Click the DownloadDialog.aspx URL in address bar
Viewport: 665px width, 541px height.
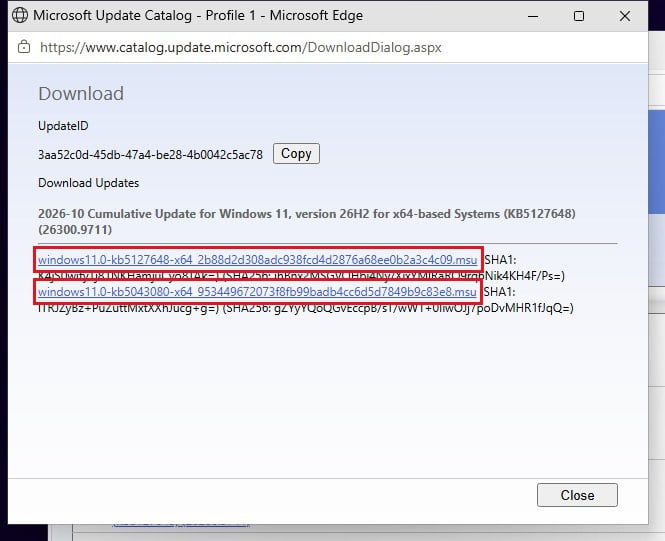[240, 47]
